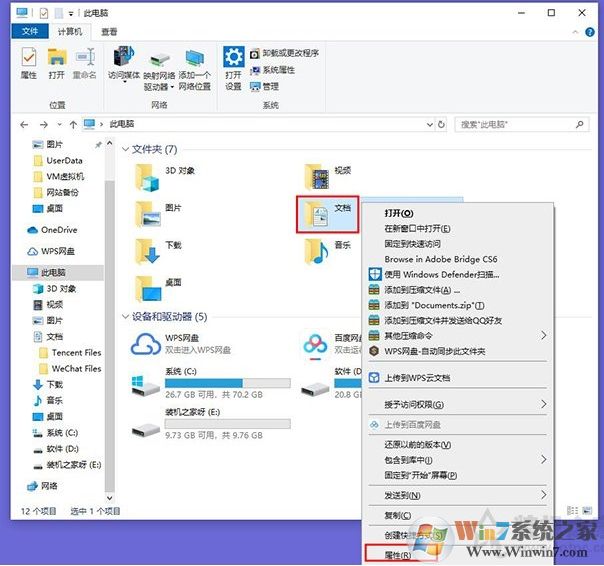
Task: Select the 音乐 folder in main pane
Action: pos(327,252)
